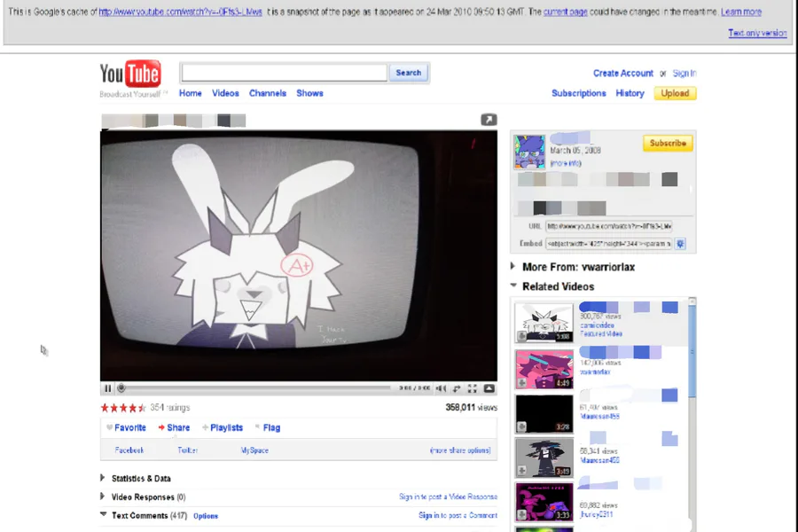Collapse the Text Comments section

[x=104, y=514]
